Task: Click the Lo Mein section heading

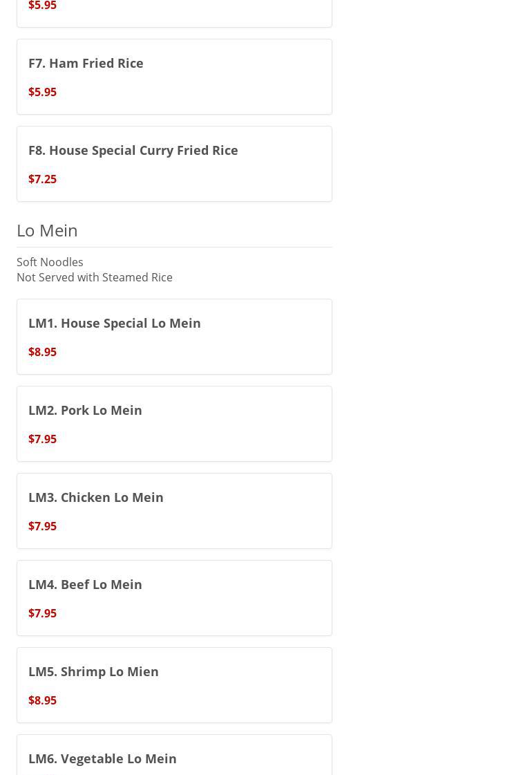Action: tap(47, 230)
